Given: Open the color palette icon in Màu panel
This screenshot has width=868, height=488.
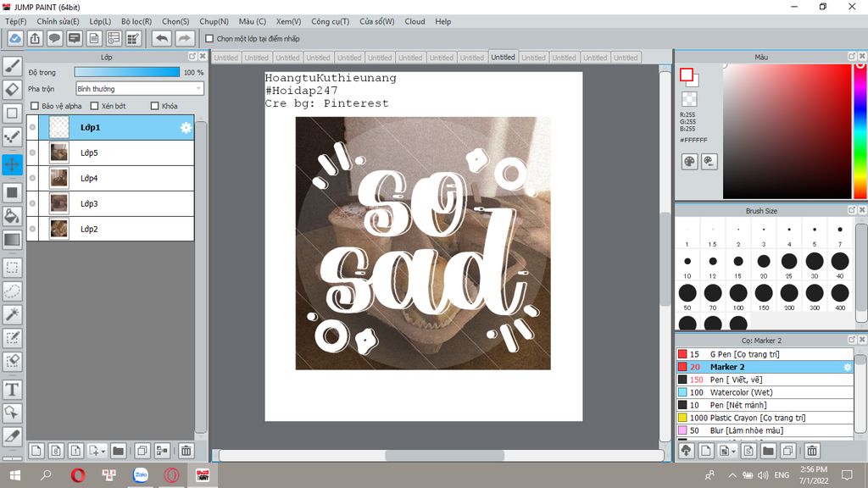Looking at the screenshot, I should (x=689, y=162).
